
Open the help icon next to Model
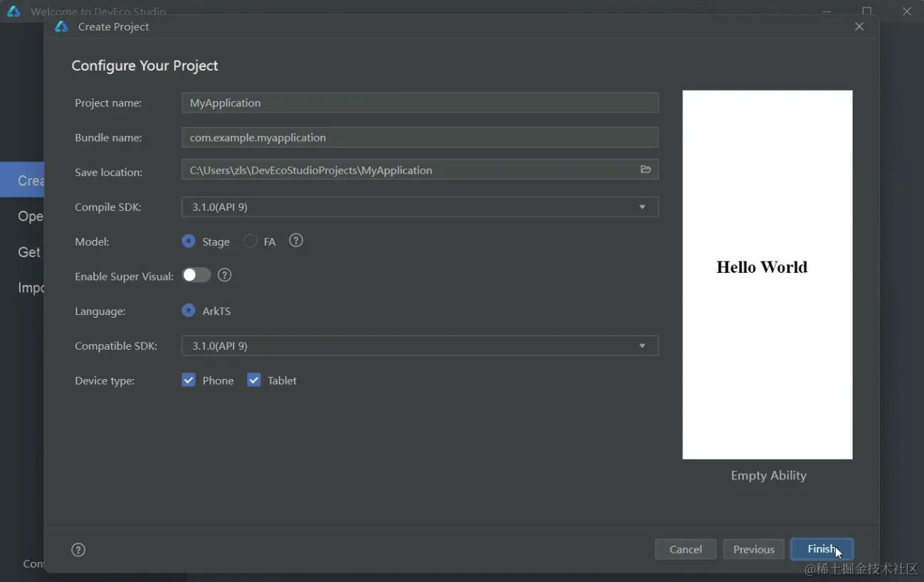click(296, 241)
